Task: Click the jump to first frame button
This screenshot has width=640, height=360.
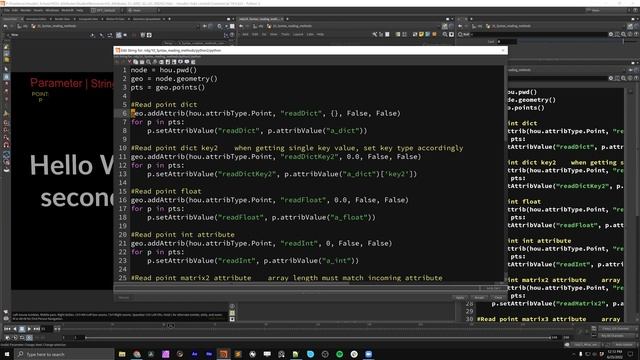Action: pyautogui.click(x=7, y=329)
